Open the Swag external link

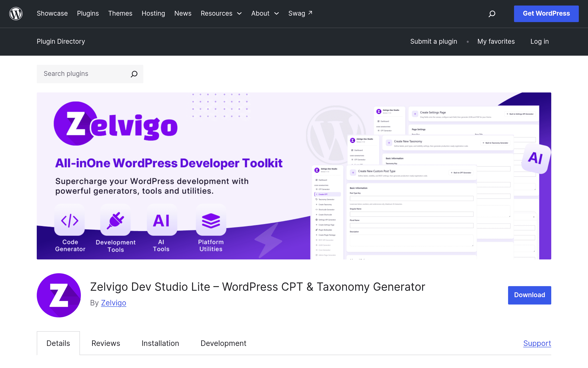(x=300, y=13)
